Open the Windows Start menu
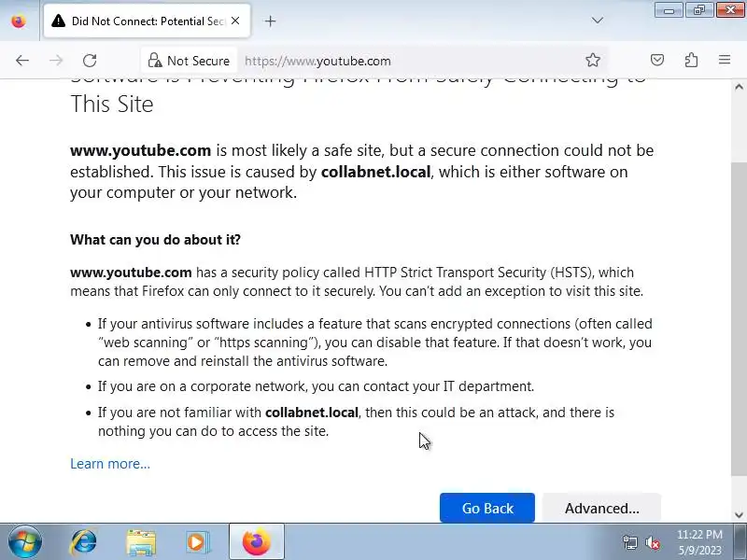Viewport: 747px width, 560px height. coord(24,541)
